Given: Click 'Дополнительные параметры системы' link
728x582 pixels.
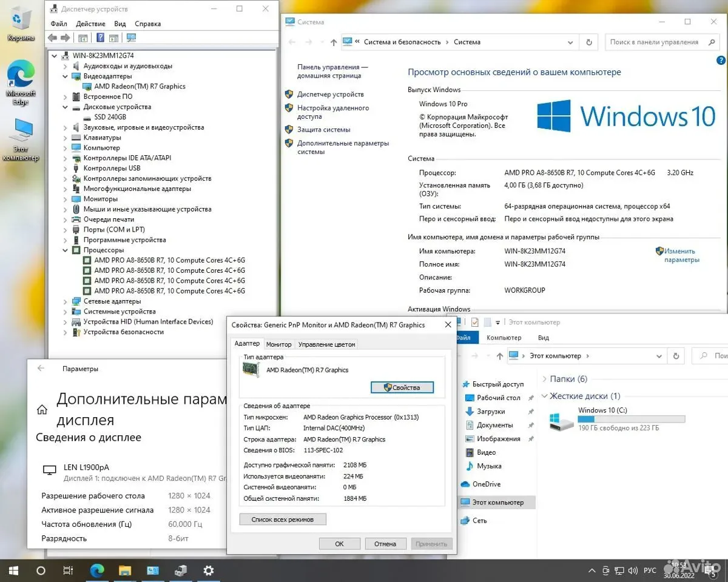Looking at the screenshot, I should tap(343, 147).
